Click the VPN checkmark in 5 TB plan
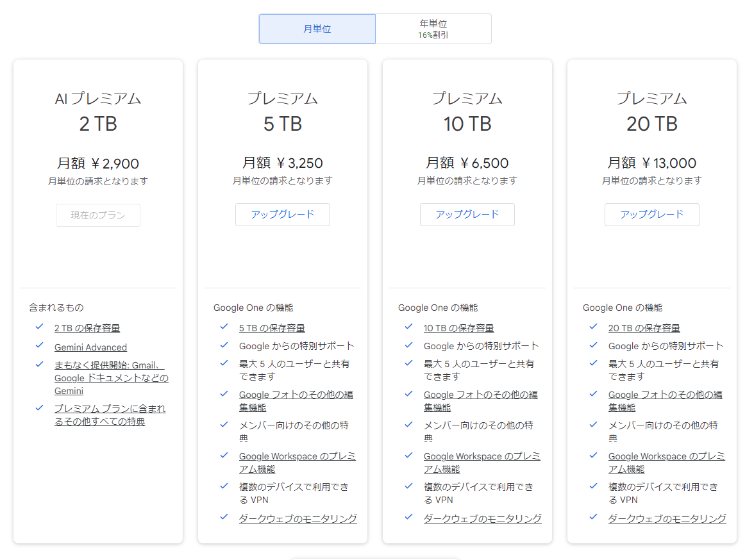 [224, 486]
